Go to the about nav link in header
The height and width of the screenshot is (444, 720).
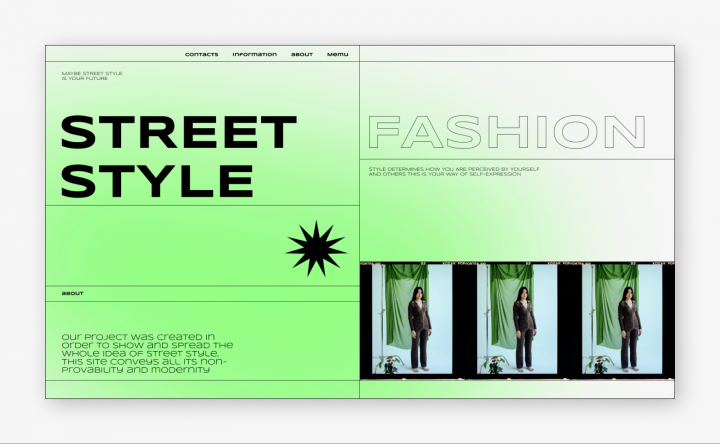tap(302, 54)
